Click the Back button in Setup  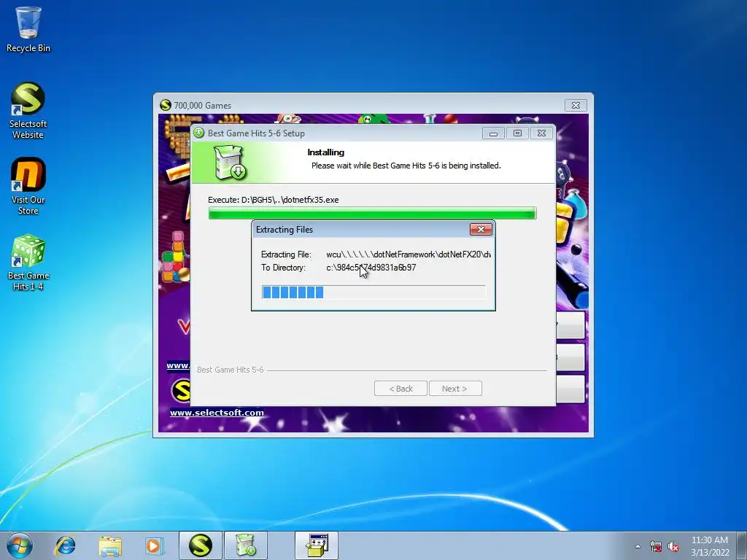click(x=400, y=389)
